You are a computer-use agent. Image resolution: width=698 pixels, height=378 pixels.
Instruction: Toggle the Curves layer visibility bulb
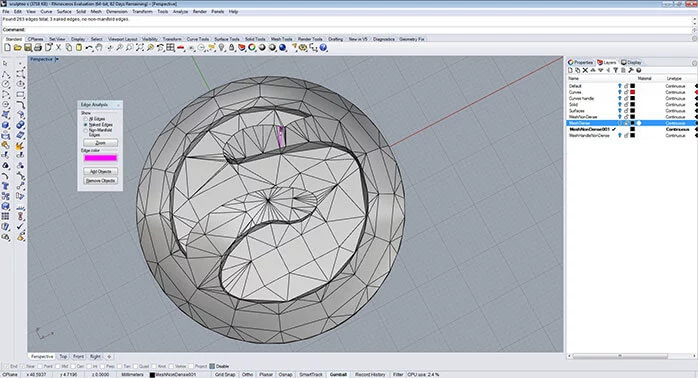(619, 92)
